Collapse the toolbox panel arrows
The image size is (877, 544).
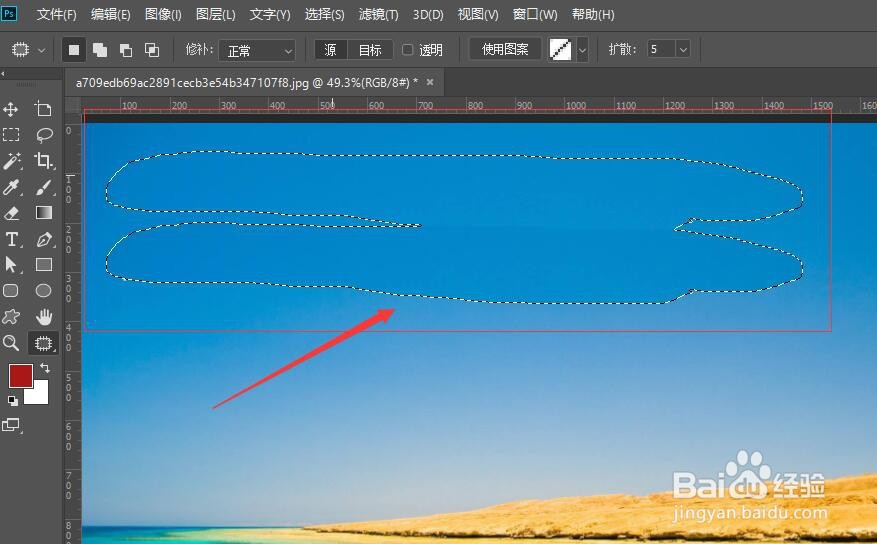[x=3, y=74]
